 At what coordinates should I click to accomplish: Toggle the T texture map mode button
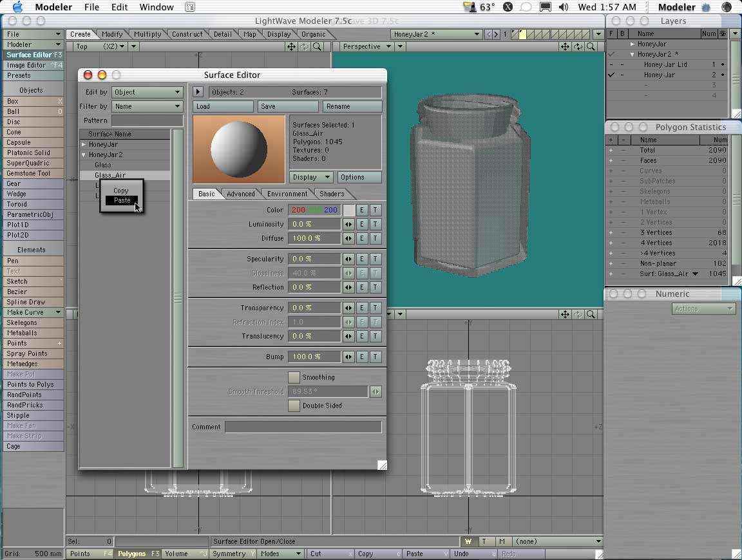click(484, 541)
